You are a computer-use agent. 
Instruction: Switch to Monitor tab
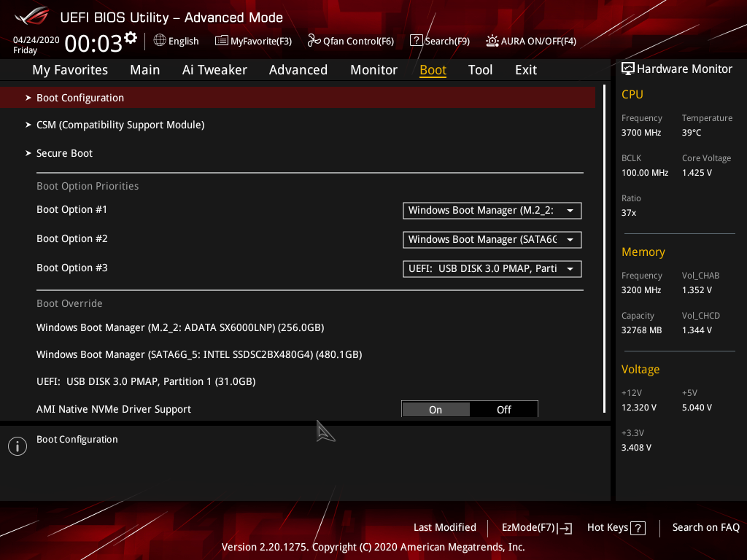[x=373, y=70]
